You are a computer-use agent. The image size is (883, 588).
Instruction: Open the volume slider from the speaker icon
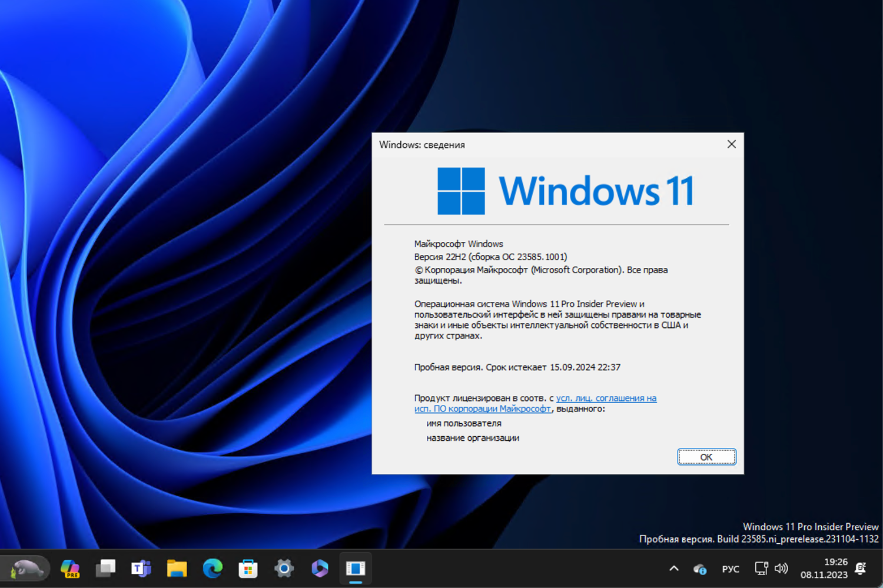(x=781, y=568)
